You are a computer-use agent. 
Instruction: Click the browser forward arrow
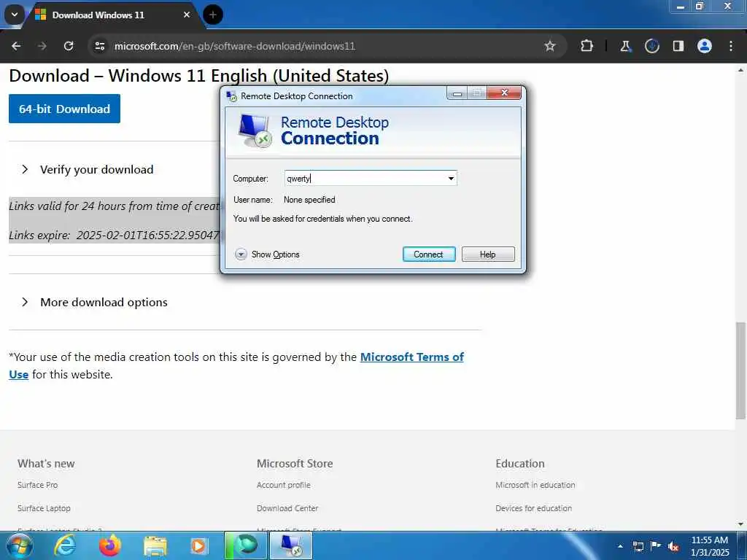point(42,46)
